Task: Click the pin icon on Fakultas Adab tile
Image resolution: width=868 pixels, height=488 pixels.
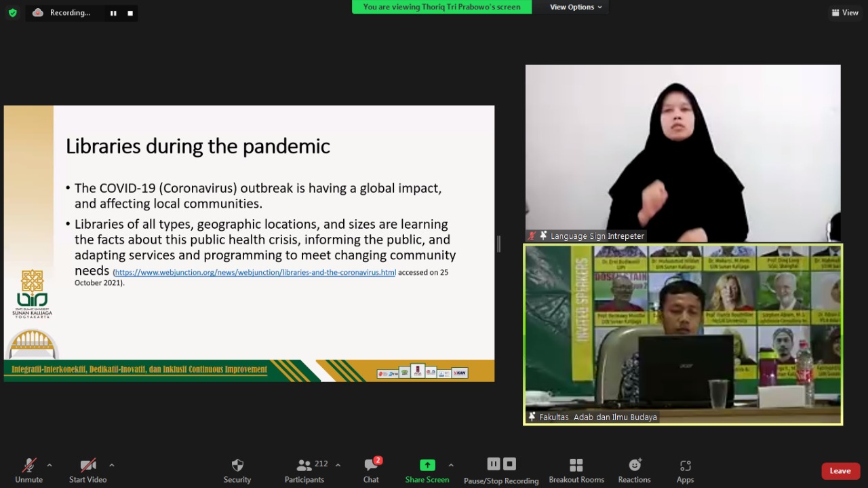Action: pos(532,417)
